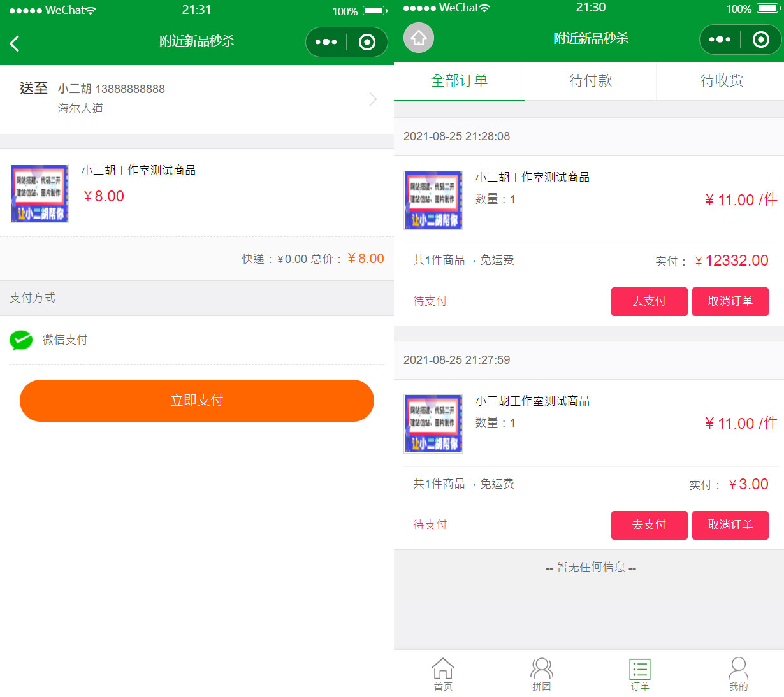Click 去支付 for the ¥12332.00 order
The image size is (784, 697).
649,301
